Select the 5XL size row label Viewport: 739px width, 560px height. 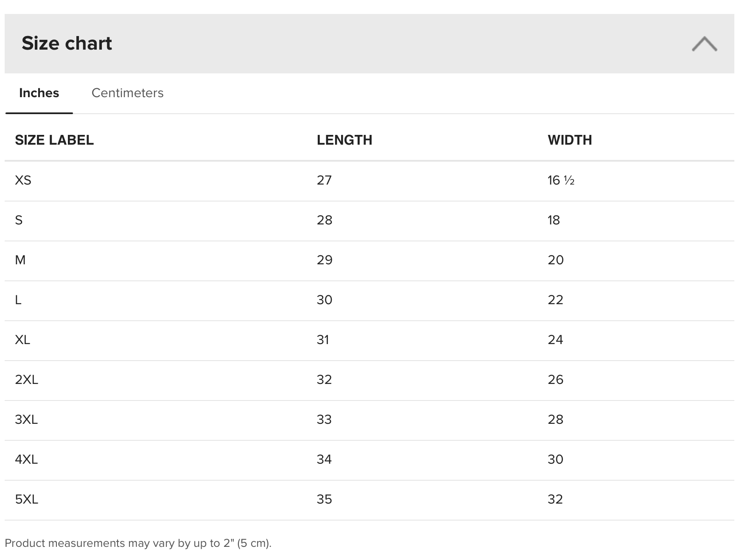click(27, 499)
